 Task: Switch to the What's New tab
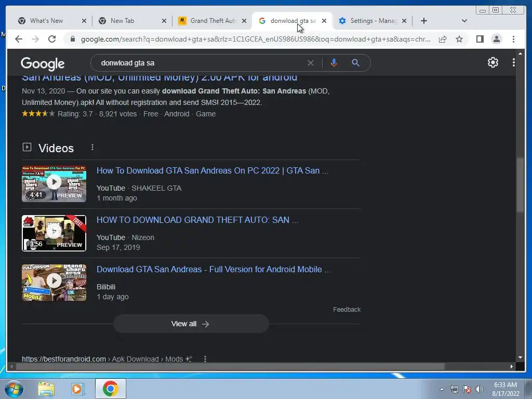coord(46,21)
